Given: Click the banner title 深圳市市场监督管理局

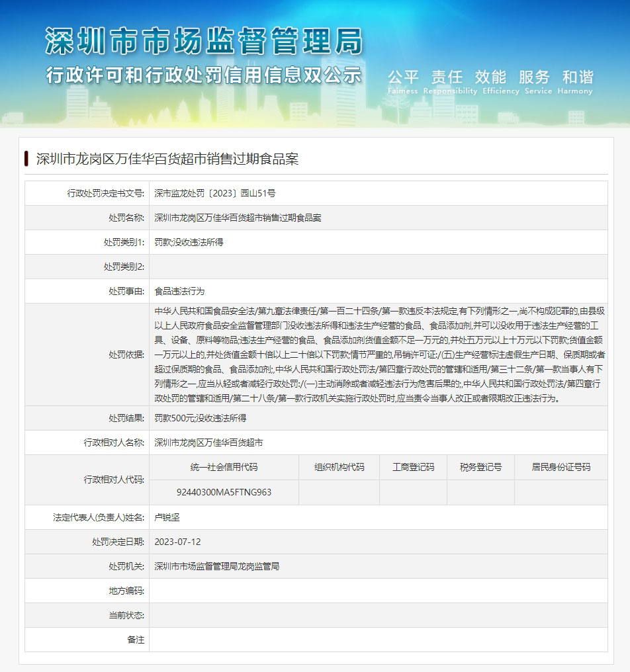Looking at the screenshot, I should point(204,42).
